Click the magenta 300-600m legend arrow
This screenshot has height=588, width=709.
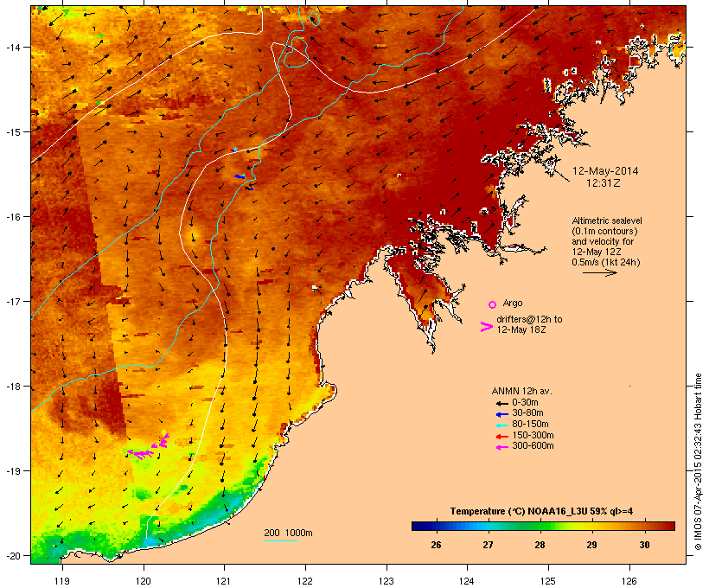[x=501, y=447]
